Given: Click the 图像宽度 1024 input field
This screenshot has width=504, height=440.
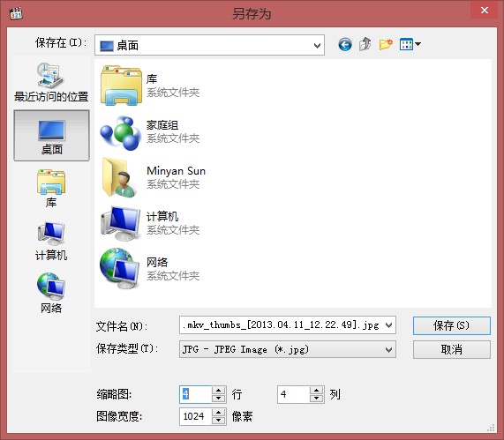Looking at the screenshot, I should coord(196,416).
